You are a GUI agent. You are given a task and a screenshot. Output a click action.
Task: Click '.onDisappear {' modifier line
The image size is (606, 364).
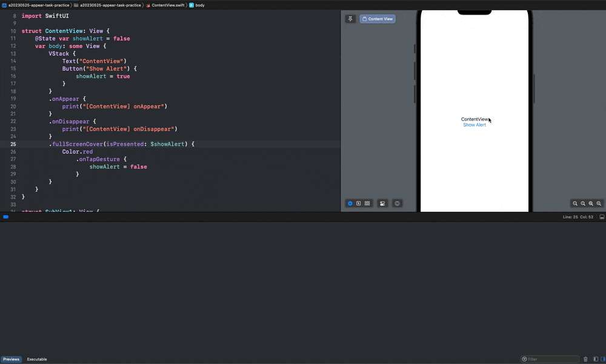pos(72,121)
